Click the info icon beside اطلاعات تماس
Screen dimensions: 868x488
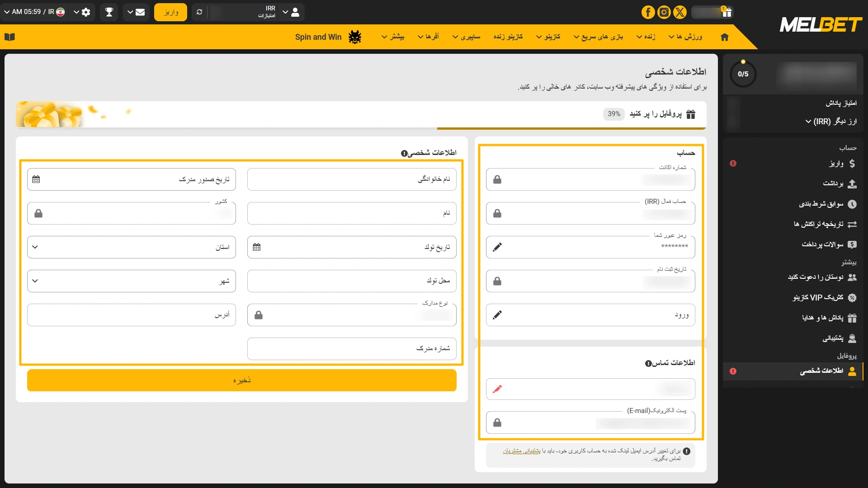648,363
